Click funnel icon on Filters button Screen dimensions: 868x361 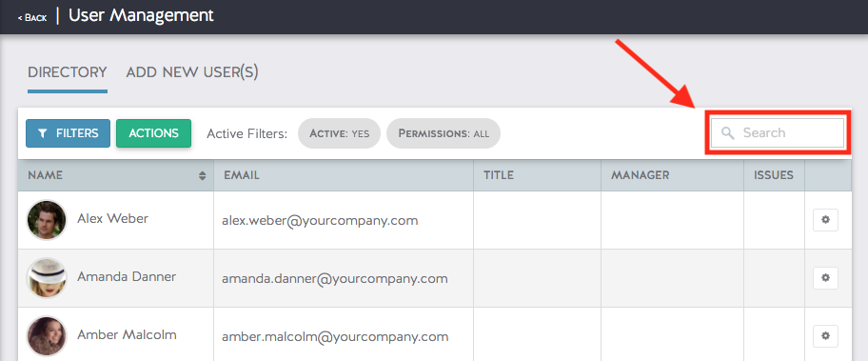43,133
